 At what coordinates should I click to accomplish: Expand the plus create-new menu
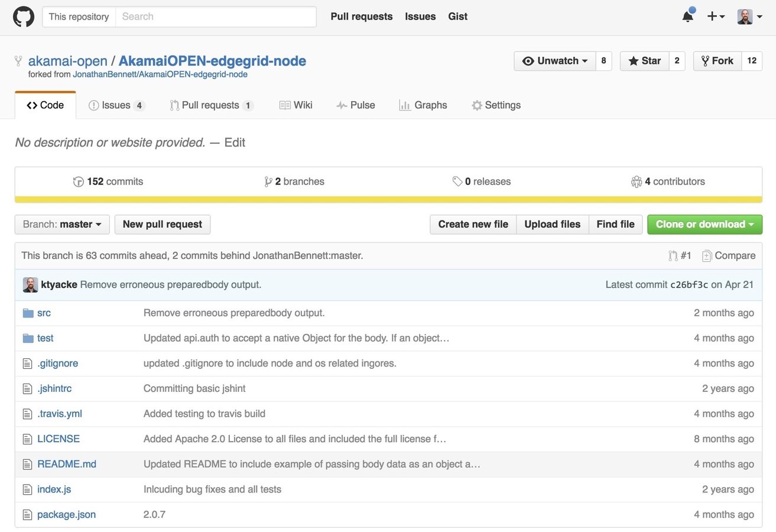click(x=716, y=17)
